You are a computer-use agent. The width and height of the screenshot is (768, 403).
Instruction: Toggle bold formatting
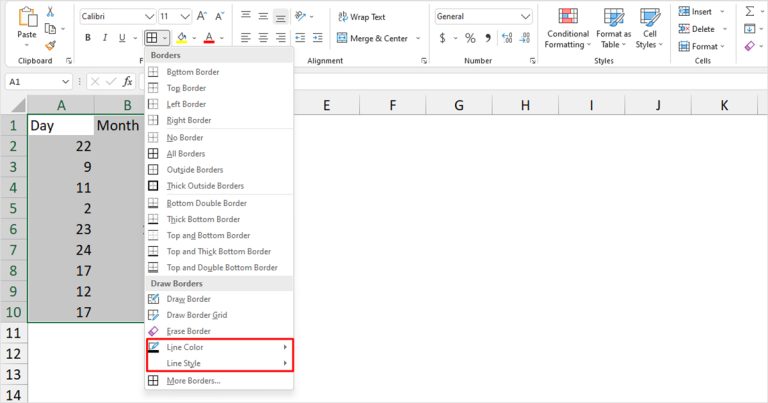[x=88, y=38]
